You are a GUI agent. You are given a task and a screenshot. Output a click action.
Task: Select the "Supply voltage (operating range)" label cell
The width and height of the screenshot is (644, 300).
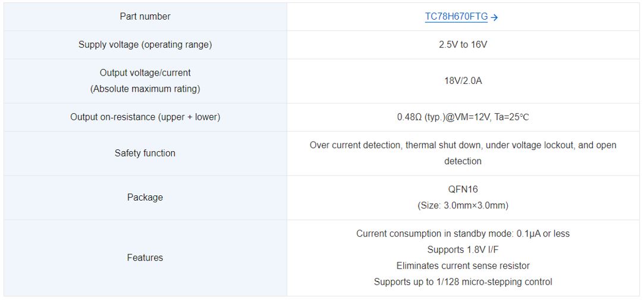[145, 45]
